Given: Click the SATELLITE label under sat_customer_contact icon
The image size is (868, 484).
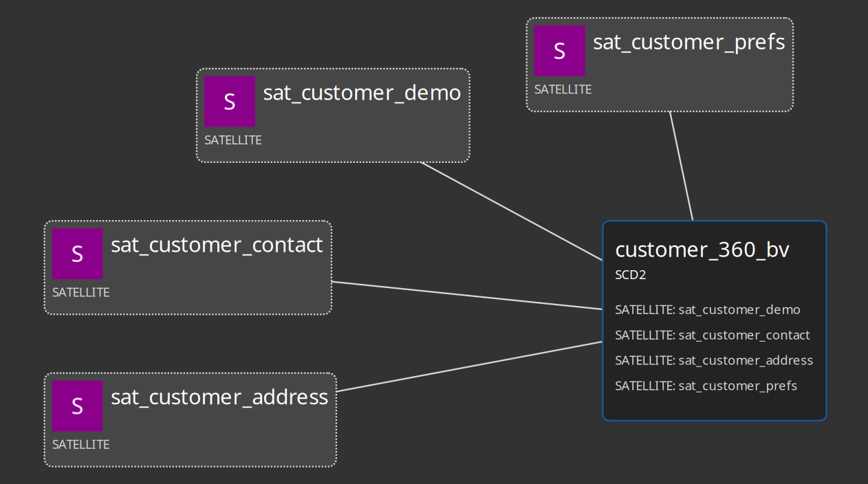Looking at the screenshot, I should click(81, 292).
